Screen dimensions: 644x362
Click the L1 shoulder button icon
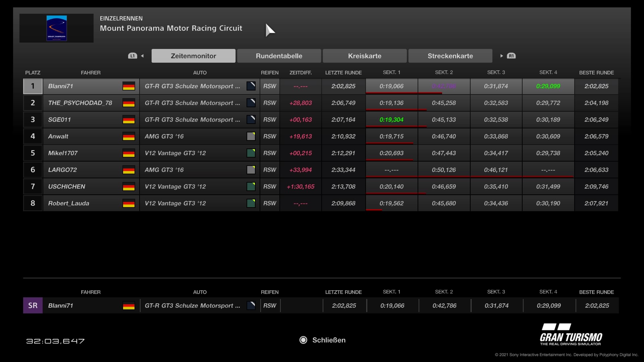[x=132, y=56]
